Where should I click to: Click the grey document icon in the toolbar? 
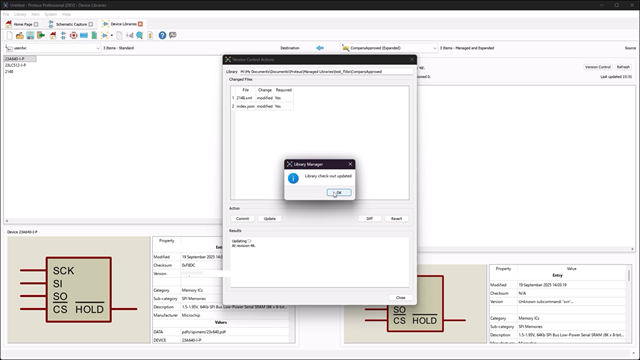pyautogui.click(x=119, y=36)
